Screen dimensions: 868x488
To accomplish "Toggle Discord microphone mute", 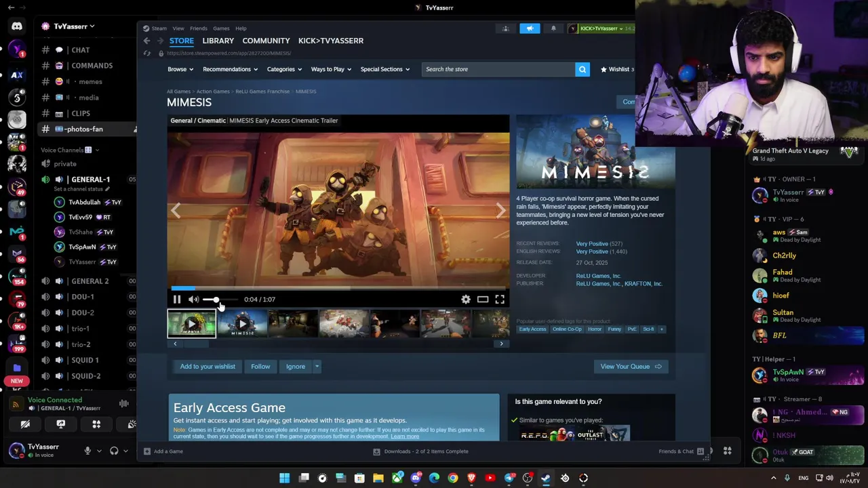I will (x=87, y=451).
